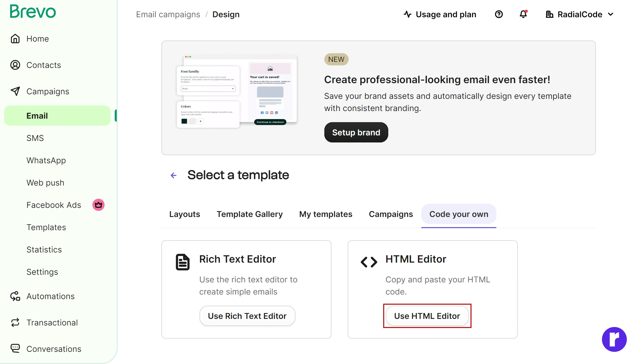The width and height of the screenshot is (639, 364).
Task: Click the Setup brand button
Action: point(356,132)
